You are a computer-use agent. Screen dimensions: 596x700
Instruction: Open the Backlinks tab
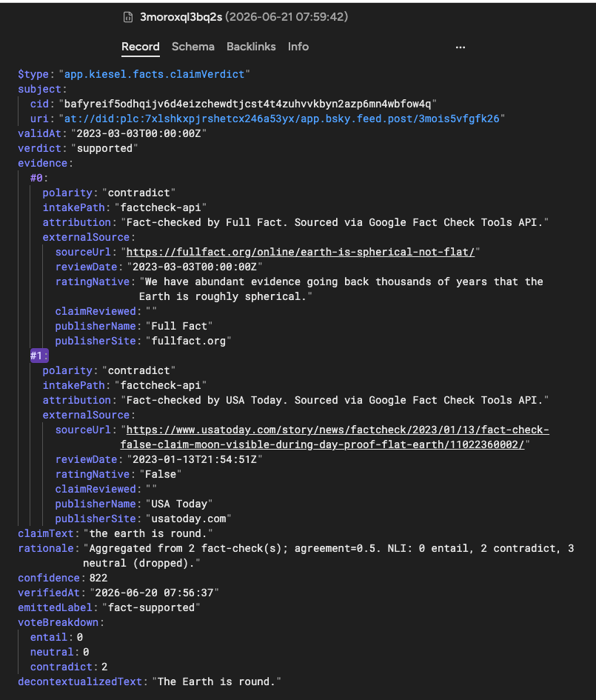(x=251, y=47)
